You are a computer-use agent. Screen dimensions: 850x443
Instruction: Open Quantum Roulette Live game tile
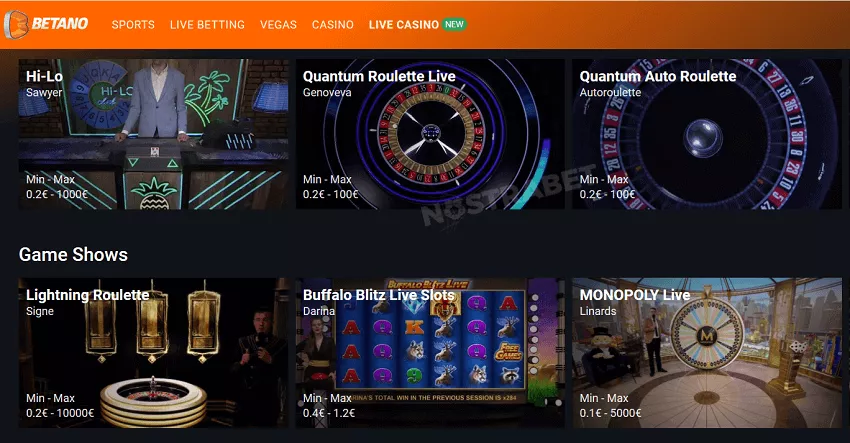pos(430,134)
